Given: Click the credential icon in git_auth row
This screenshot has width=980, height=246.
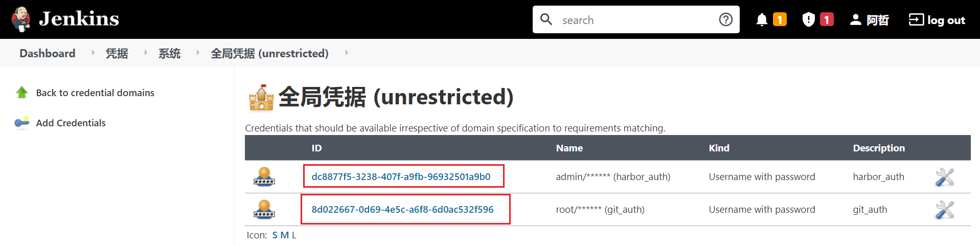Looking at the screenshot, I should (264, 210).
